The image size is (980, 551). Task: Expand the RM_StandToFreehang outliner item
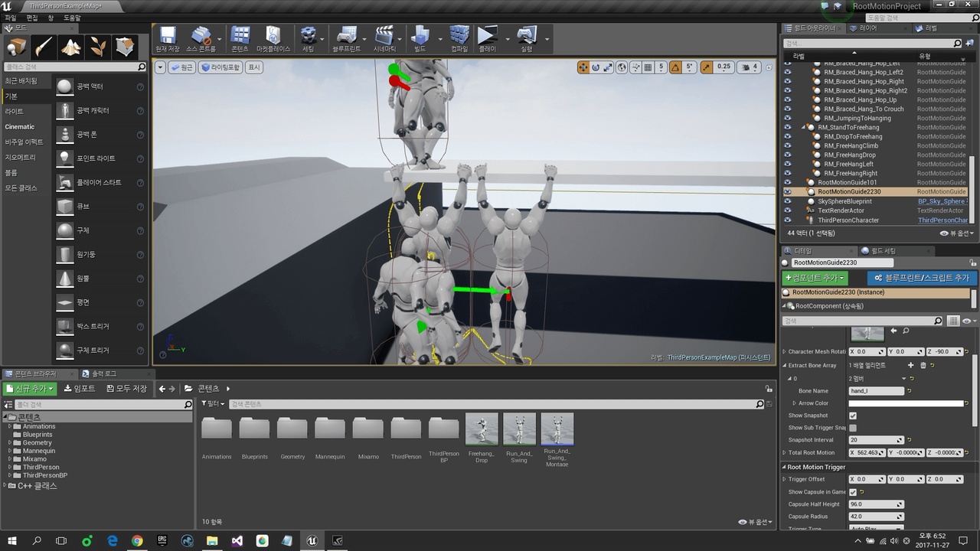click(802, 127)
